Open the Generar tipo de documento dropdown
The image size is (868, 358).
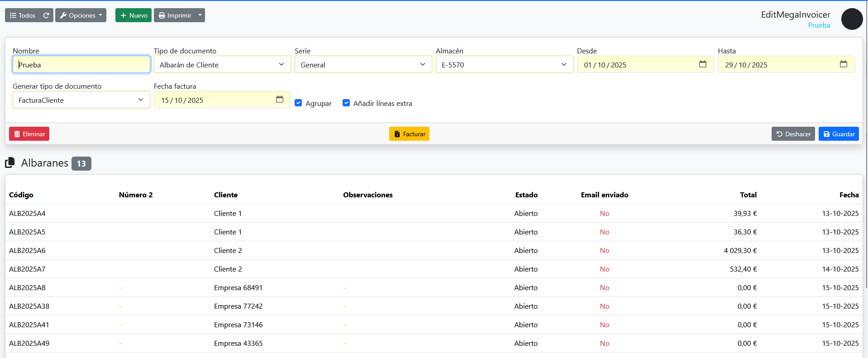pos(81,100)
